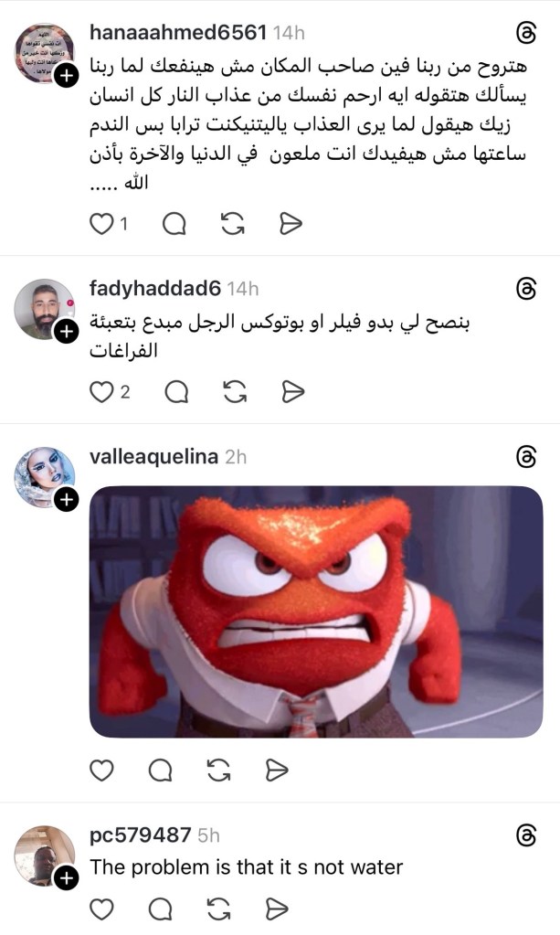The image size is (560, 935).
Task: Open the hanaaahmed6561 username profile link
Action: click(178, 32)
